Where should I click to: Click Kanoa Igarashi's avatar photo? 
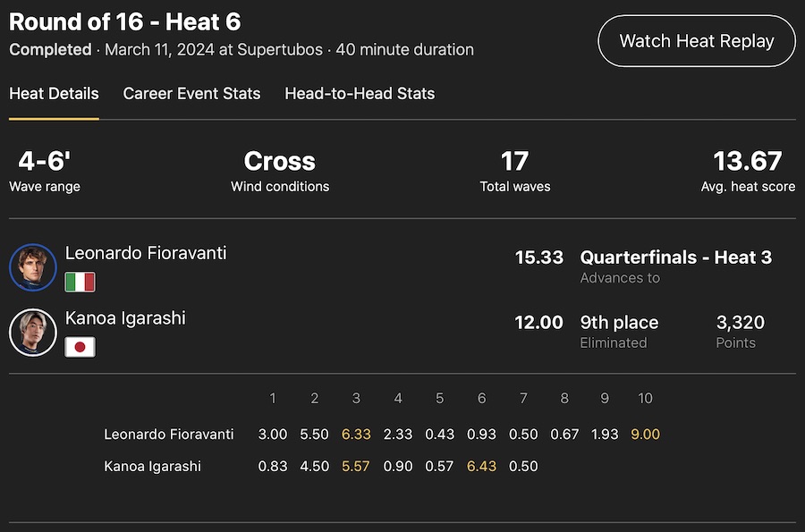[x=32, y=333]
